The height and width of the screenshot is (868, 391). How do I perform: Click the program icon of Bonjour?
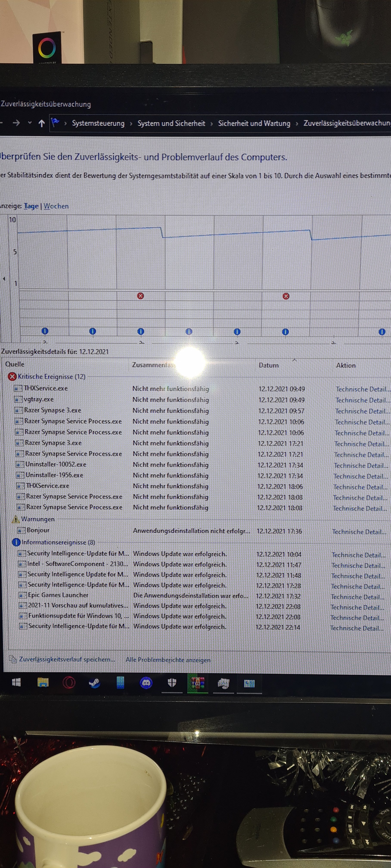tap(22, 530)
